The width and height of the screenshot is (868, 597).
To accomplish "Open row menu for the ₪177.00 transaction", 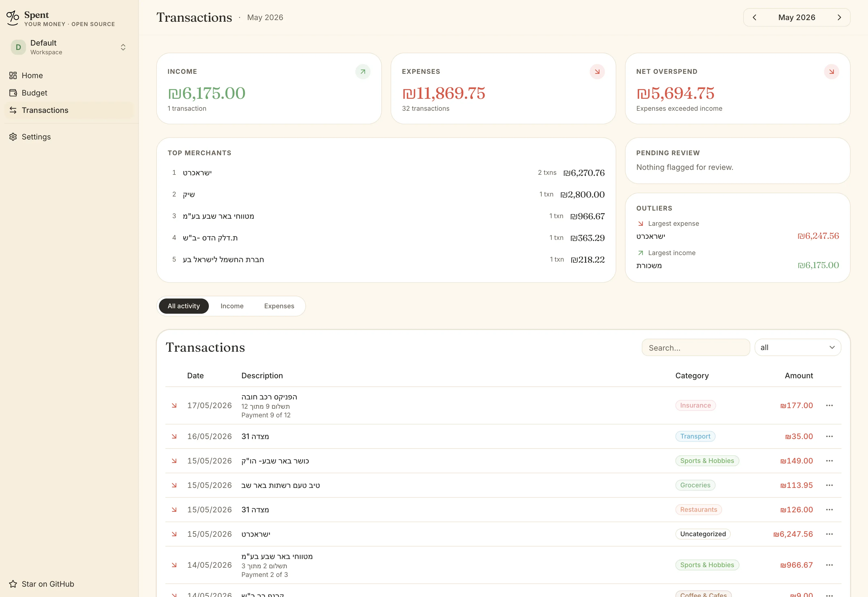I will click(x=829, y=405).
